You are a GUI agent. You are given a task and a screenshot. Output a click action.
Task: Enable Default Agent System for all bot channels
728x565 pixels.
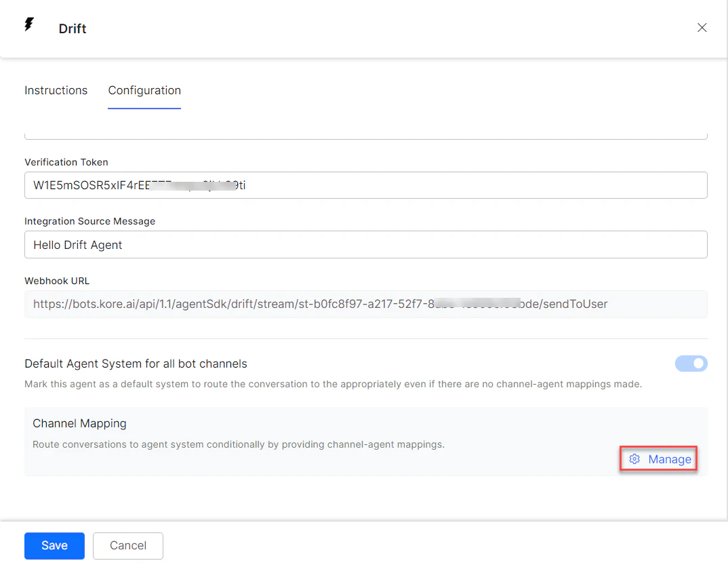tap(691, 364)
